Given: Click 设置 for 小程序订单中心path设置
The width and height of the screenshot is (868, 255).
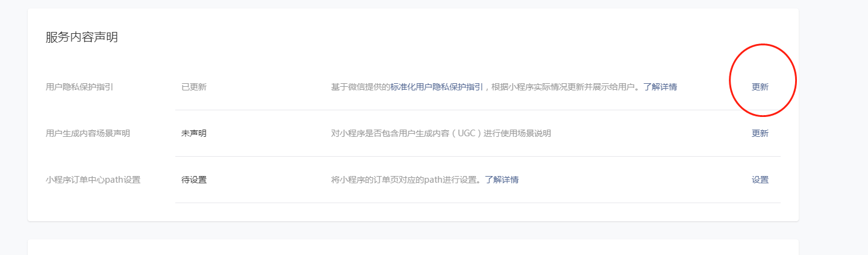Looking at the screenshot, I should click(760, 180).
